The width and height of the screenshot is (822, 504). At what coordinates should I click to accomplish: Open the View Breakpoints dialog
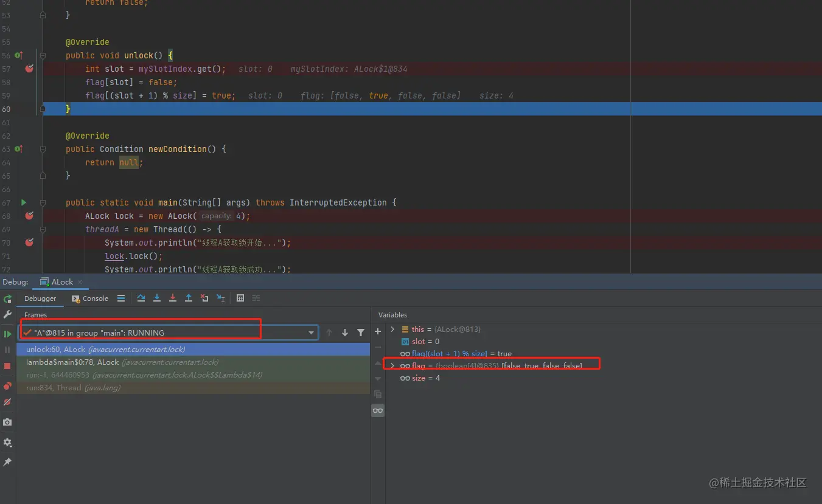[7, 385]
